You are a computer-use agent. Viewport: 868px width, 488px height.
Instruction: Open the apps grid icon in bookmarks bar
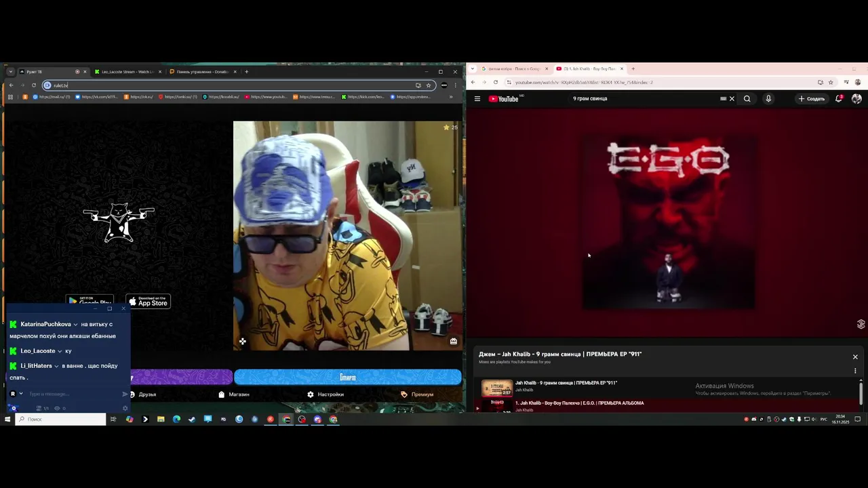point(10,97)
